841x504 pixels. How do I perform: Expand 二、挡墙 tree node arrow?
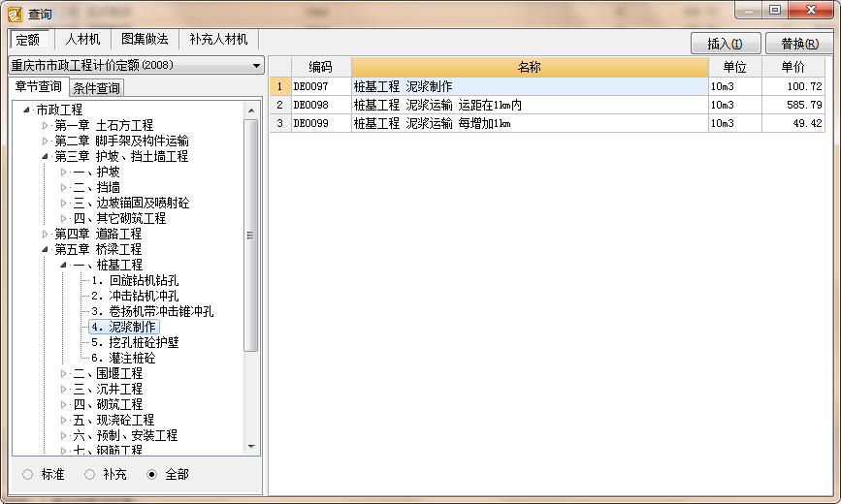tap(63, 188)
